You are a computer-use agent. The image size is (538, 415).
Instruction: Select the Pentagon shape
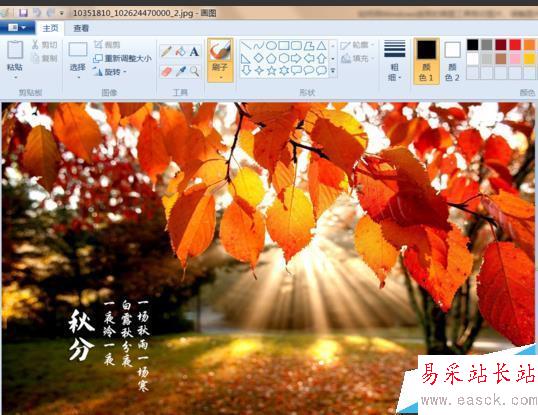[x=271, y=58]
